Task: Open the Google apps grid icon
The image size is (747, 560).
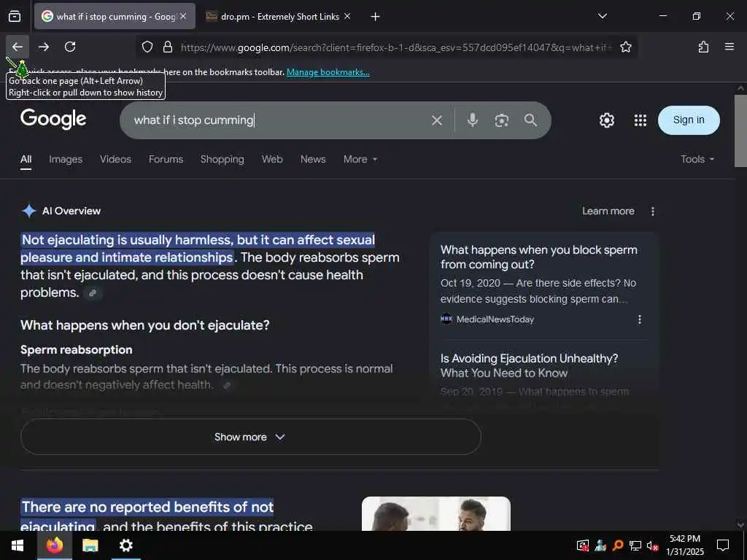Action: click(x=640, y=120)
